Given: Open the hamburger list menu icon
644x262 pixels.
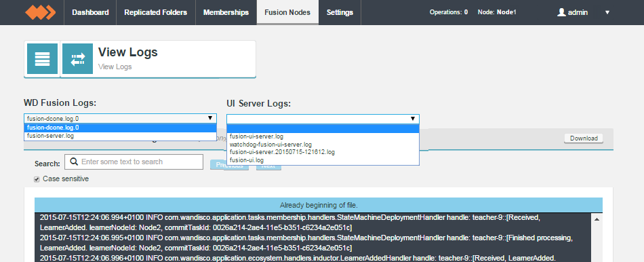Looking at the screenshot, I should [42, 59].
